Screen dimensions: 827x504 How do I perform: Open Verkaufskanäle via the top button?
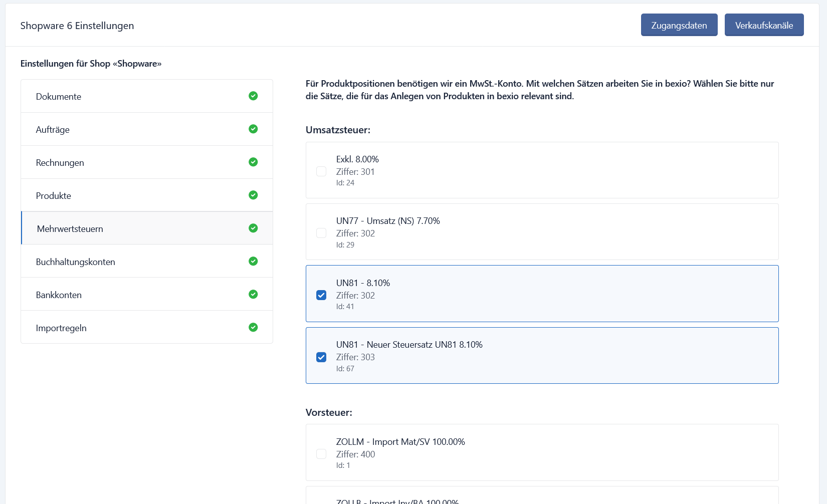(764, 25)
